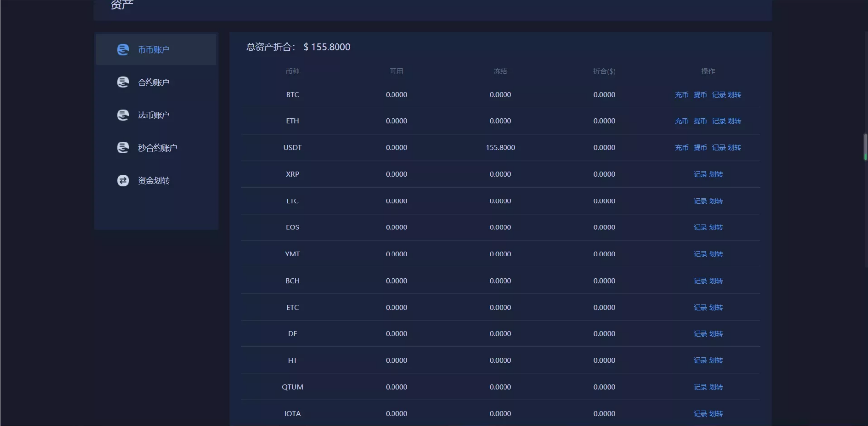Switch to the 法币账户 tab

[x=153, y=115]
